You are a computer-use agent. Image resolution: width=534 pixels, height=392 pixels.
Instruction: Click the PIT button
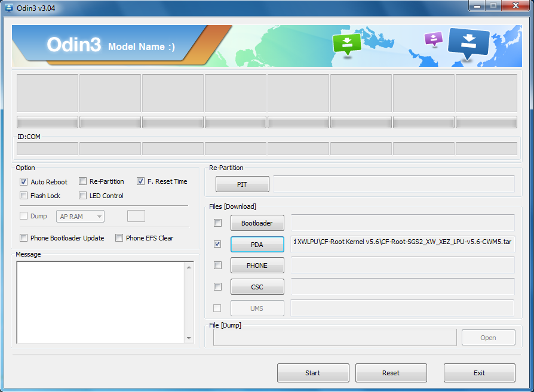tap(242, 184)
